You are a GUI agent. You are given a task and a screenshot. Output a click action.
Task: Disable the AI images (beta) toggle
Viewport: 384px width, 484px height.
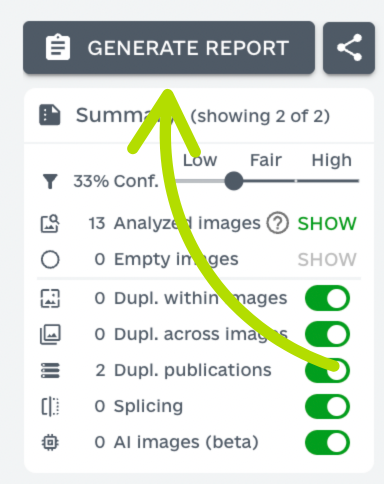[x=327, y=442]
